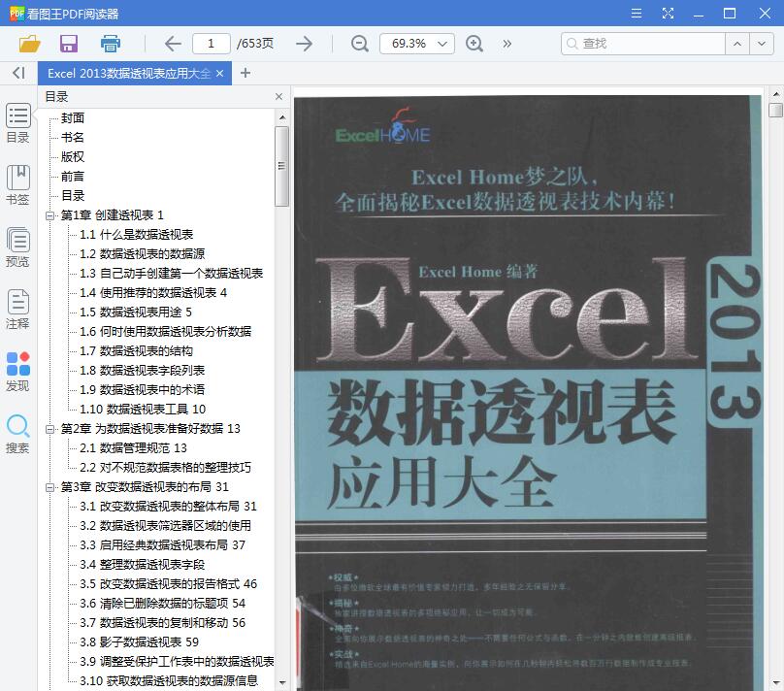This screenshot has width=784, height=691.
Task: Open the 69.3% zoom level dropdown
Action: point(417,44)
